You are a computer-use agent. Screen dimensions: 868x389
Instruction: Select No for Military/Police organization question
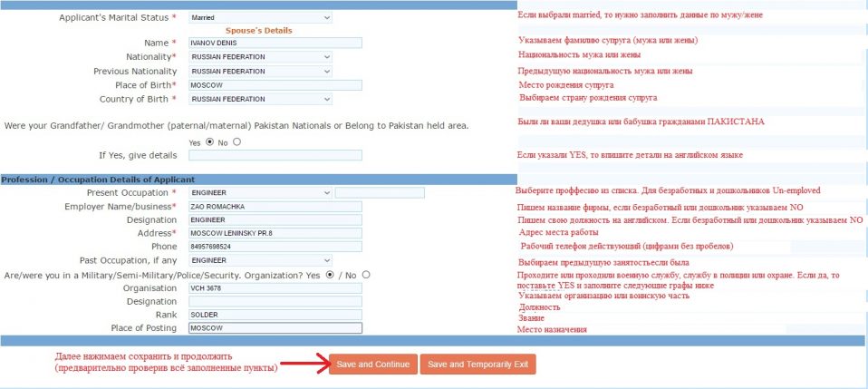365,275
